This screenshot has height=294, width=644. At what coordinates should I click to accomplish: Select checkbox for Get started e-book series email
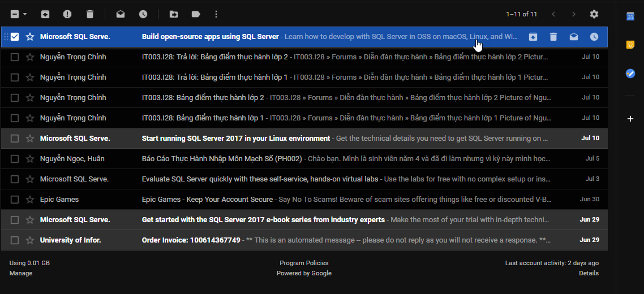tap(15, 220)
